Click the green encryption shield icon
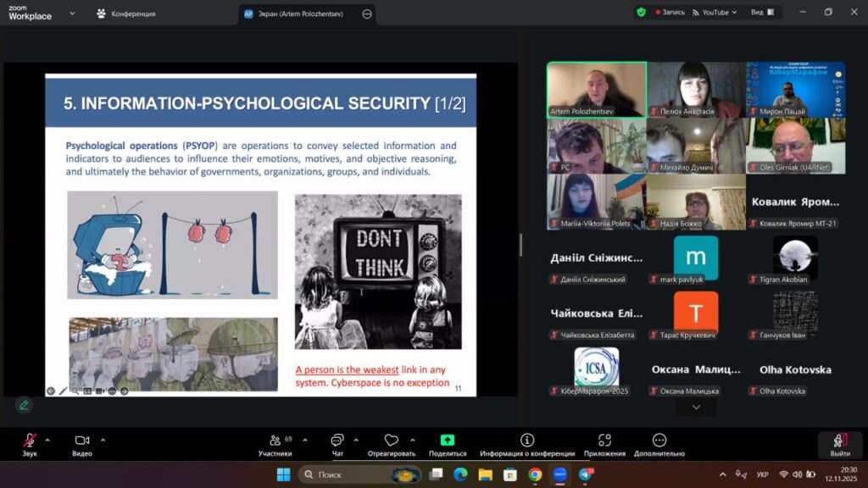This screenshot has width=868, height=488. click(641, 13)
